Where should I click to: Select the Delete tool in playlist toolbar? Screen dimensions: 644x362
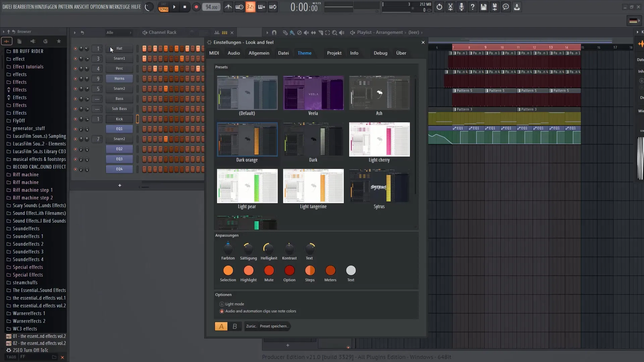pyautogui.click(x=299, y=33)
